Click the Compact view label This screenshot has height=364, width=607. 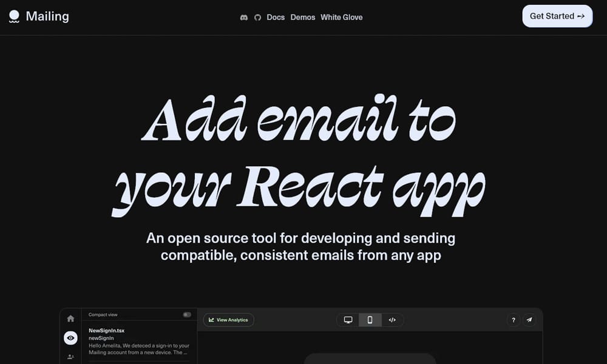(x=103, y=314)
